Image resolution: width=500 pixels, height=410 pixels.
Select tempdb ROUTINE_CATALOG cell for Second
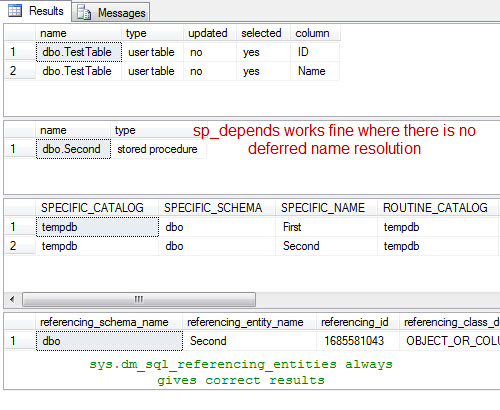coord(438,246)
